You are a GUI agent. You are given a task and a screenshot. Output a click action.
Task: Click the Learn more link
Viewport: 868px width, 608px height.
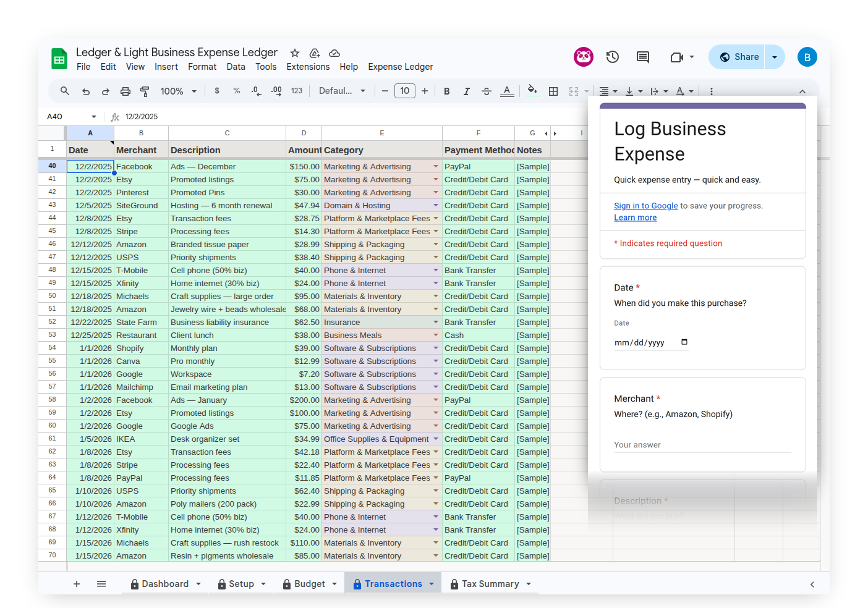click(x=636, y=217)
